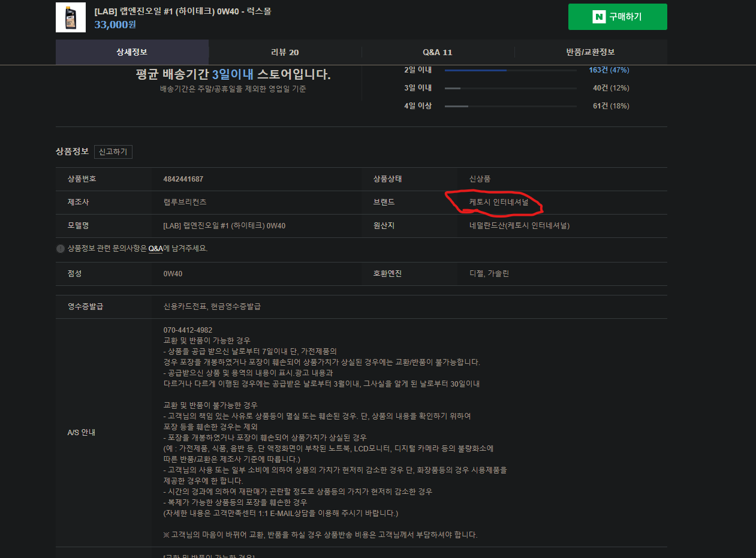The image size is (756, 558).
Task: Click the Naver N logo icon
Action: (598, 17)
